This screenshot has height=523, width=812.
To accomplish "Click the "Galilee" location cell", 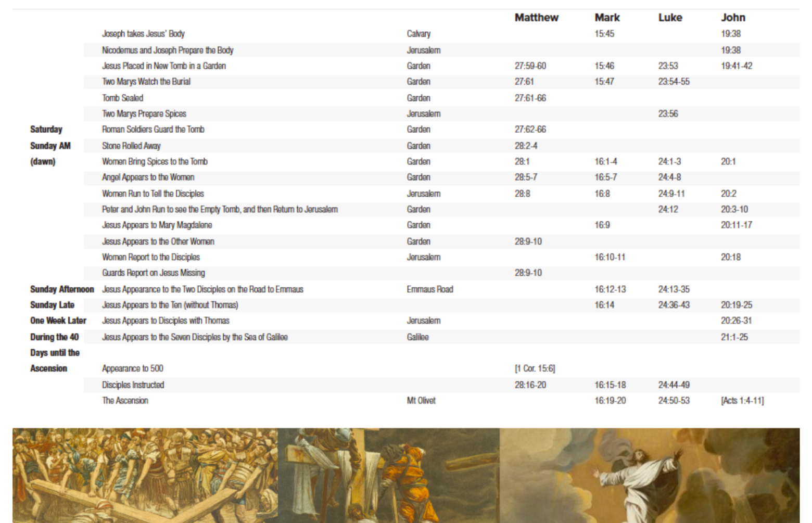I will (x=417, y=337).
